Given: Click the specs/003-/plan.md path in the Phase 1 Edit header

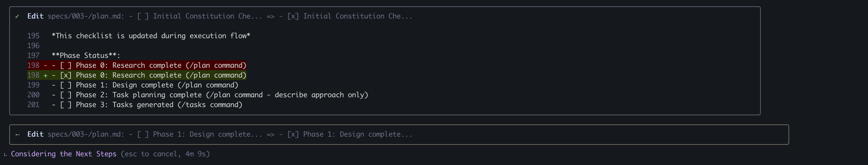Looking at the screenshot, I should (86, 135).
